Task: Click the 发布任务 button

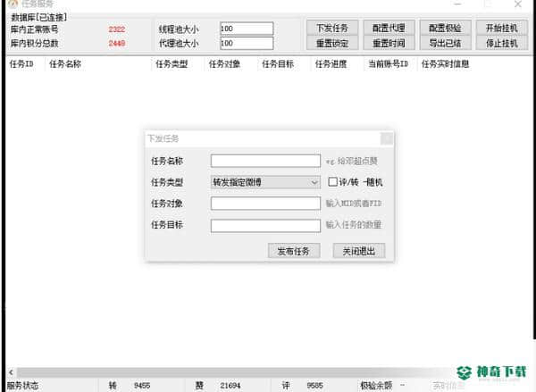Action: [x=294, y=251]
